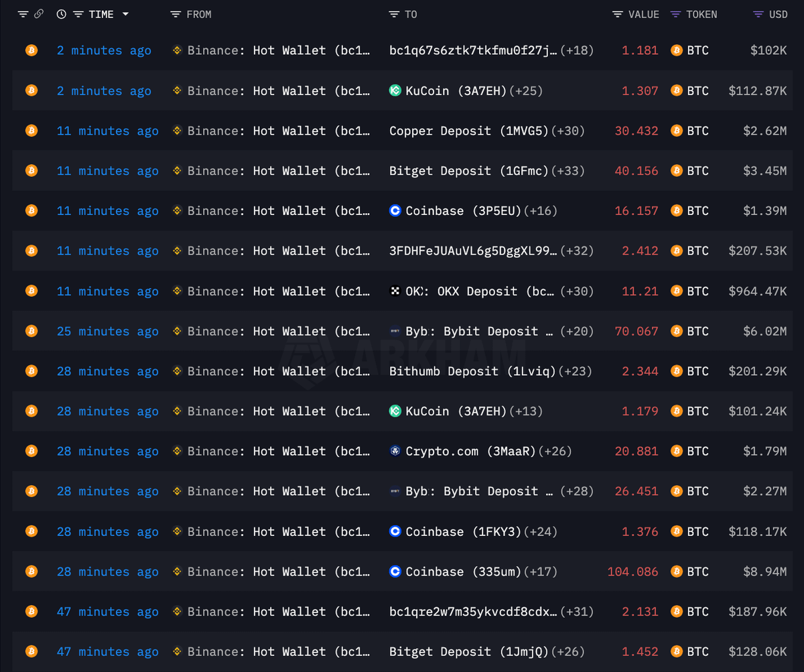Open the bc1q67s6ztk7tkfmu0f27j recipient address
Image resolution: width=804 pixels, height=672 pixels.
[x=473, y=50]
